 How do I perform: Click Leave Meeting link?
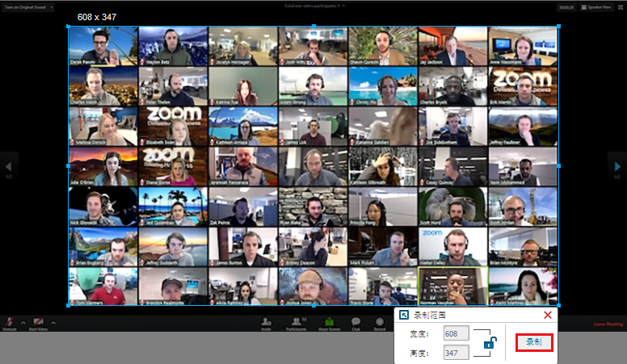click(608, 324)
